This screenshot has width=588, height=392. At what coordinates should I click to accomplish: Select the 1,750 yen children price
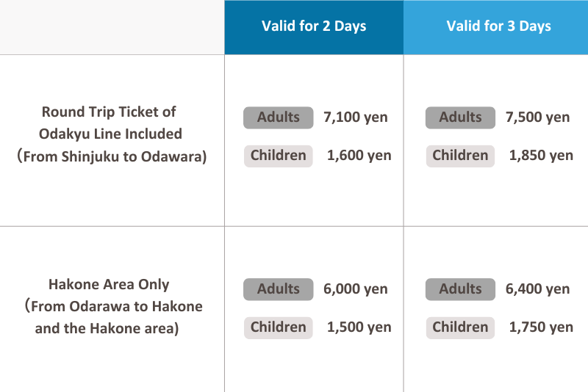pyautogui.click(x=541, y=327)
